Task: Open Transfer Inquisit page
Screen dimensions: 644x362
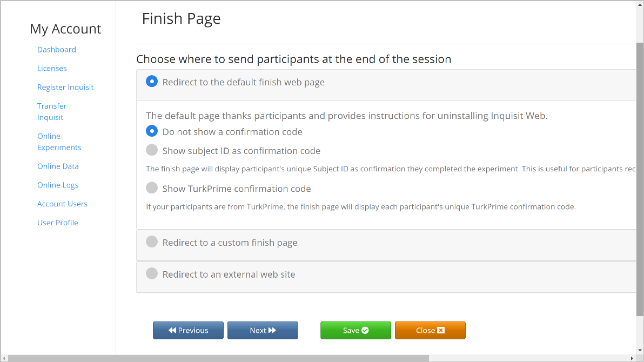Action: pos(52,112)
